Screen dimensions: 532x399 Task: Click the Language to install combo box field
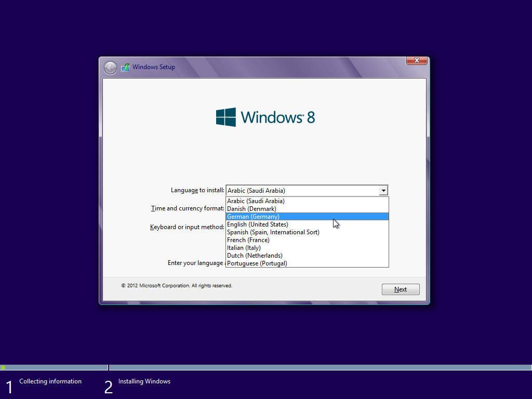[x=307, y=190]
